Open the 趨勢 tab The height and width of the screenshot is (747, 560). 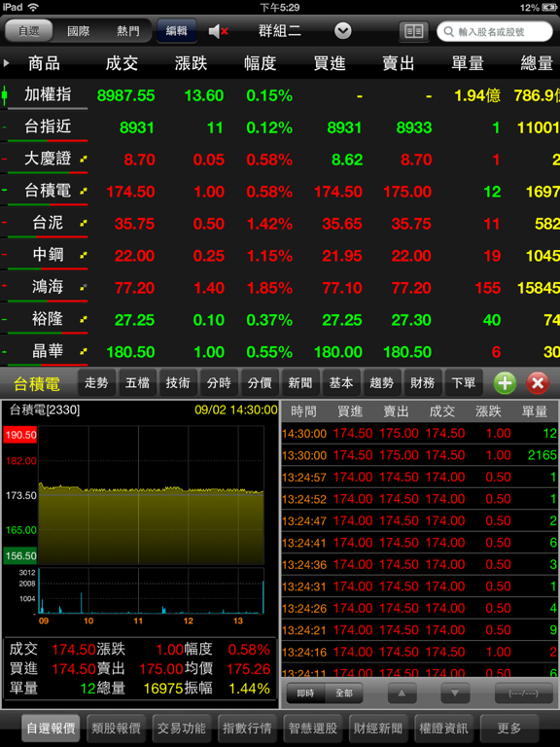click(382, 382)
